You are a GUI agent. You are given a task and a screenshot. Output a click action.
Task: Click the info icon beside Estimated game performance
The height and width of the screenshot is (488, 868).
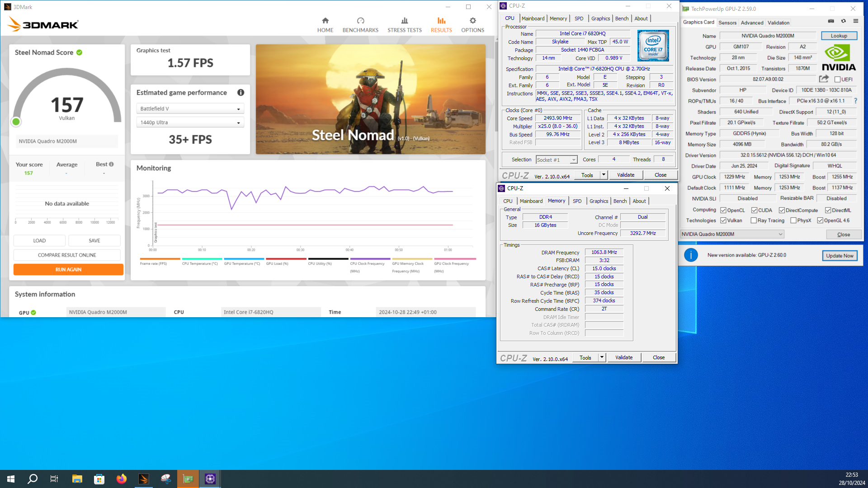(x=241, y=93)
